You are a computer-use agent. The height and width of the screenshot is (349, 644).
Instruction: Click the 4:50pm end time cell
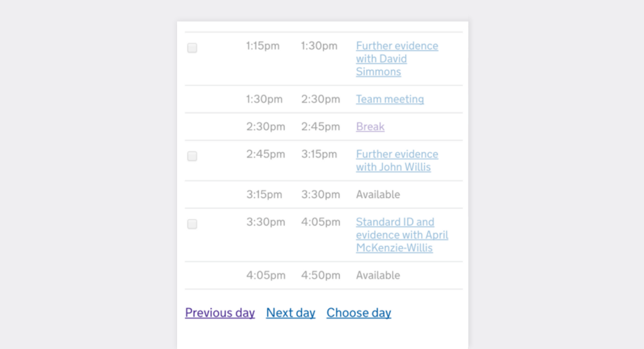coord(320,275)
